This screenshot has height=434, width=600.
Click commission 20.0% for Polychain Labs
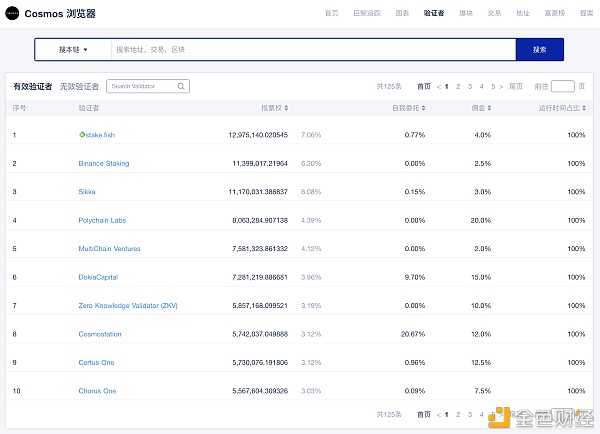[x=481, y=220]
